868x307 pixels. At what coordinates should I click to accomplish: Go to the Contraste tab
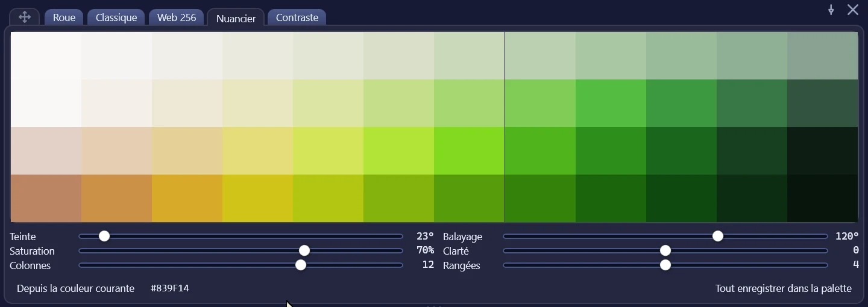click(x=297, y=17)
